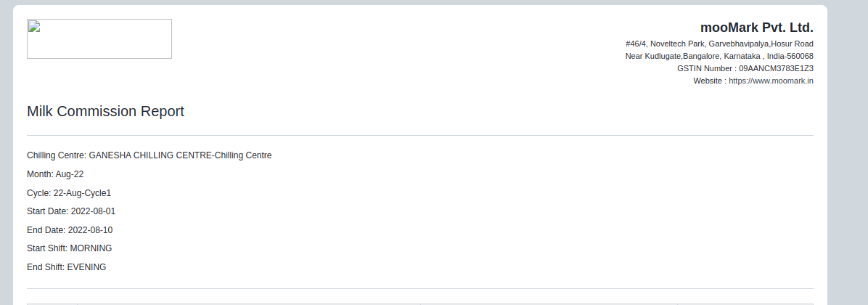Select the GSTIN number 09AANCM3783E1Z3
The height and width of the screenshot is (305, 868).
point(776,69)
